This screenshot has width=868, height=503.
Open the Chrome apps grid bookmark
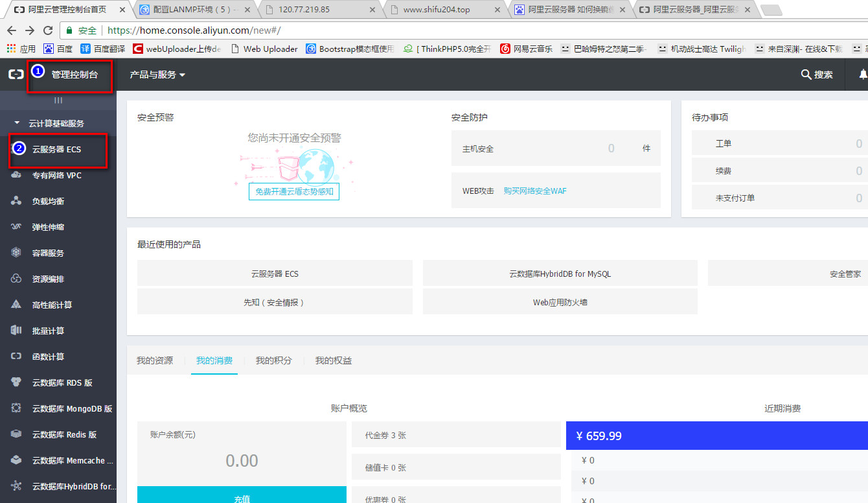pos(21,49)
